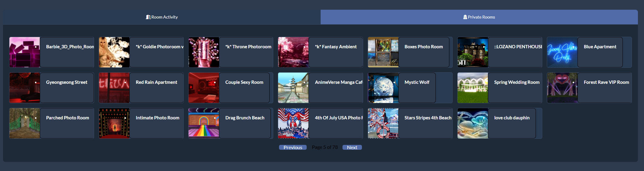Open the Fantasy Ambient room link
Viewport: 644px width, 171px height.
tap(336, 47)
